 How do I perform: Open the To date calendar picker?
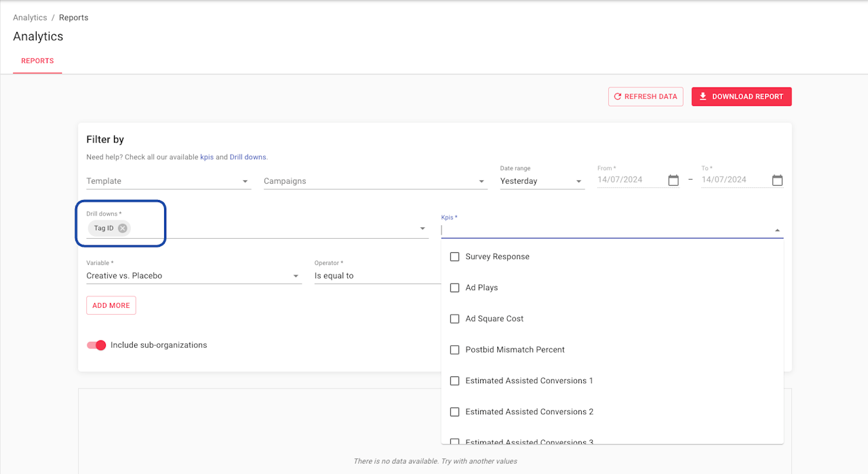tap(777, 180)
